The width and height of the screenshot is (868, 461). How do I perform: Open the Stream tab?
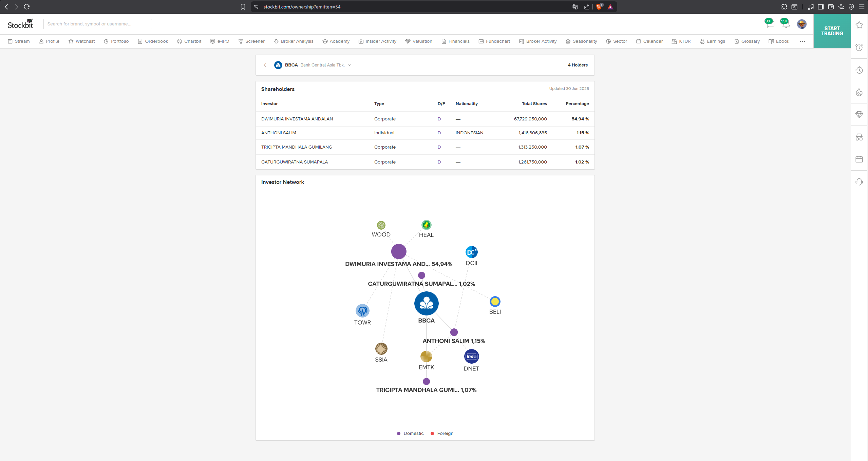pyautogui.click(x=19, y=41)
